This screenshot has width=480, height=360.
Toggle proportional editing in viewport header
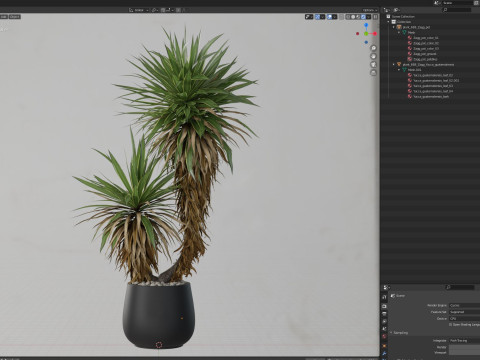click(x=178, y=10)
